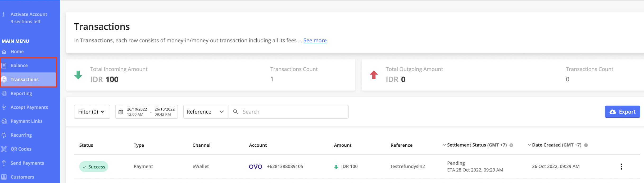Click Activate Account sections left link
The width and height of the screenshot is (644, 183).
click(x=29, y=18)
